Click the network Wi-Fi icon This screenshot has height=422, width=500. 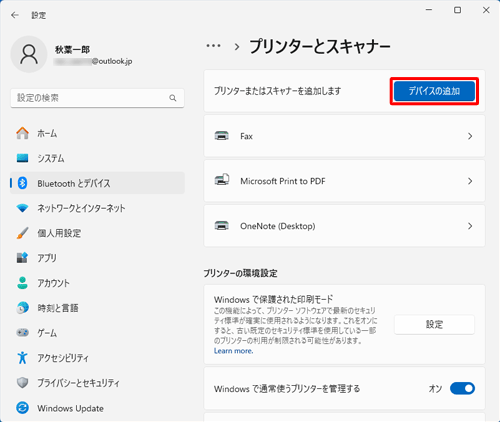coord(22,208)
